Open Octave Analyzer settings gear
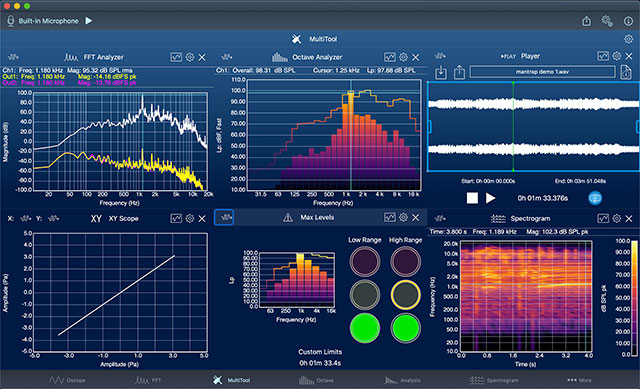 [x=403, y=57]
